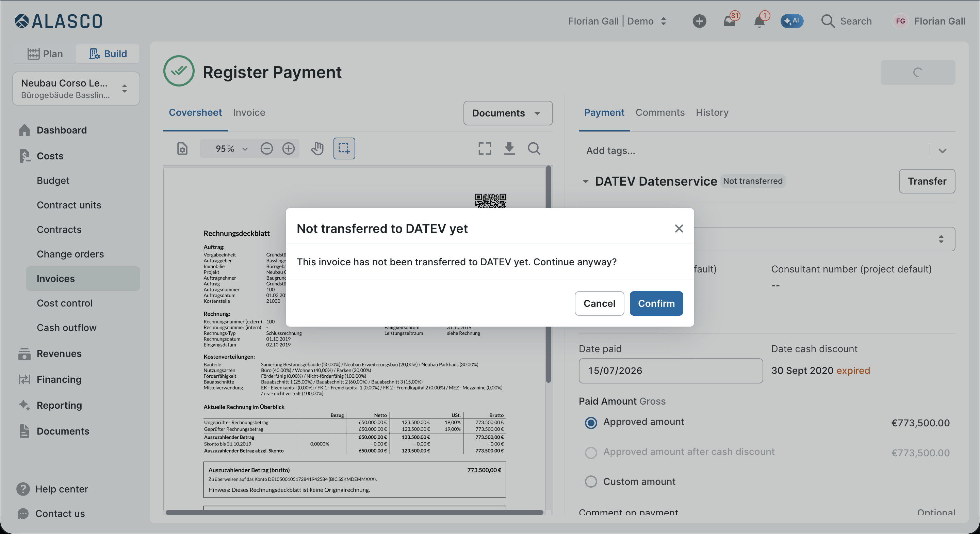Screen dimensions: 980x534
Task: Open the notifications bell icon
Action: 760,21
